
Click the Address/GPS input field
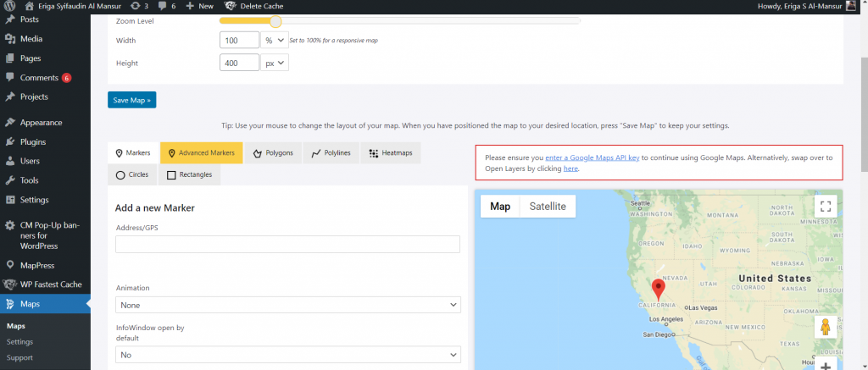point(287,245)
